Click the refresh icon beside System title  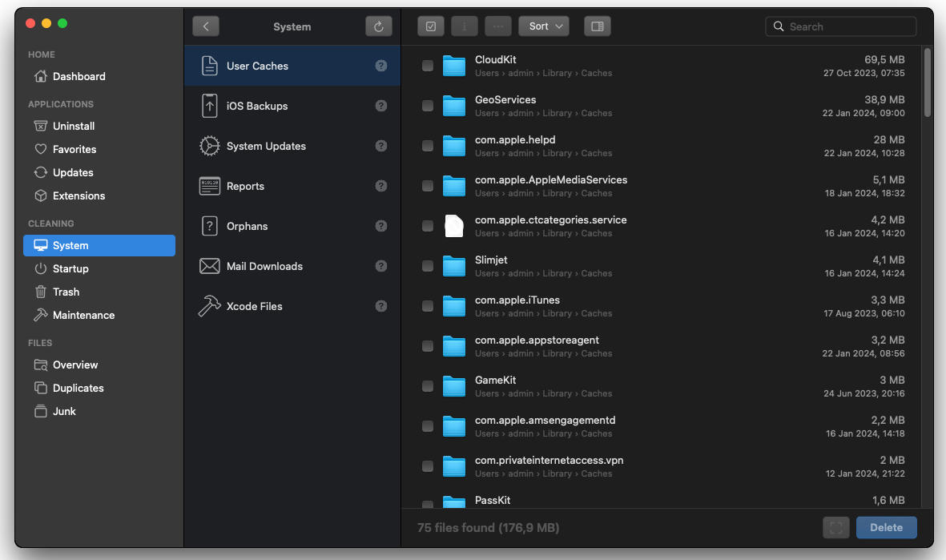pos(379,26)
